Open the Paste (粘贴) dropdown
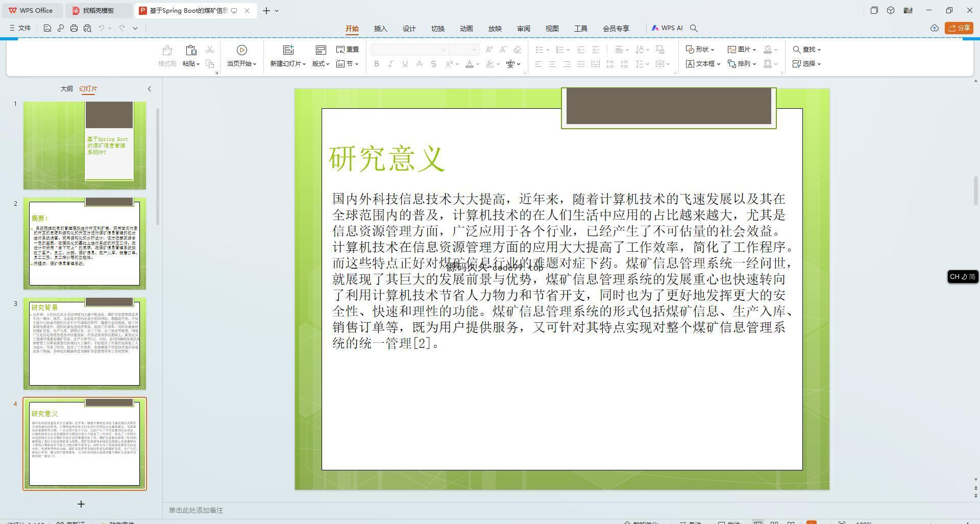Screen dimensions: 980x524 click(191, 64)
